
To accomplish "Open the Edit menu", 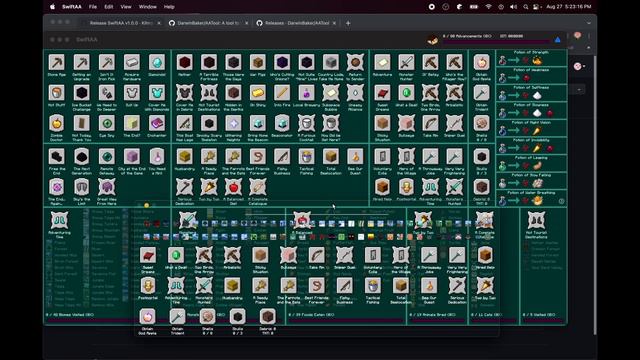I will (109, 7).
